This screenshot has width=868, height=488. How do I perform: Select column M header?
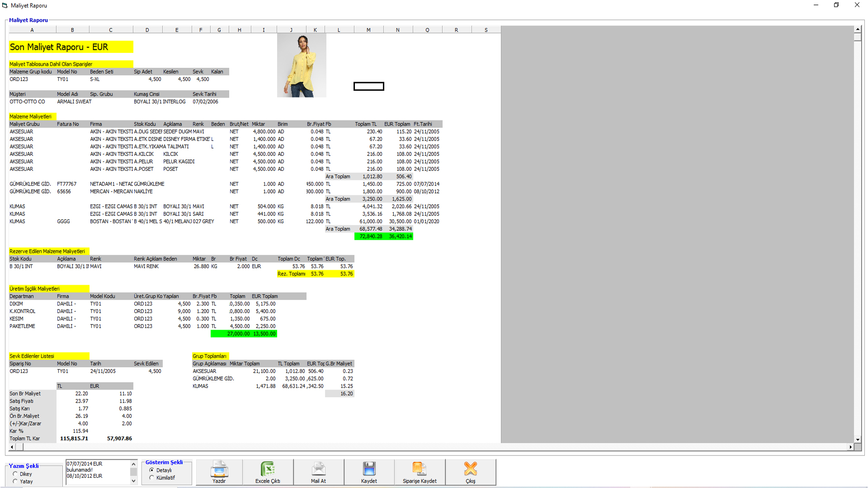click(368, 30)
